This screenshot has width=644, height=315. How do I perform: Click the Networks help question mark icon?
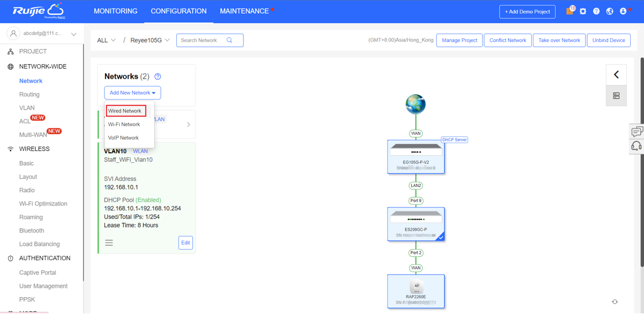(x=158, y=76)
